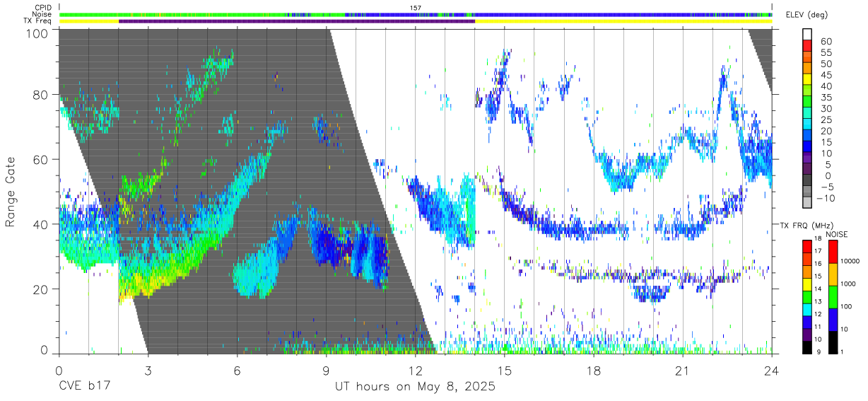Screen dimensions: 868x401
Task: Click the x-axis hour tick 12
Action: click(415, 371)
